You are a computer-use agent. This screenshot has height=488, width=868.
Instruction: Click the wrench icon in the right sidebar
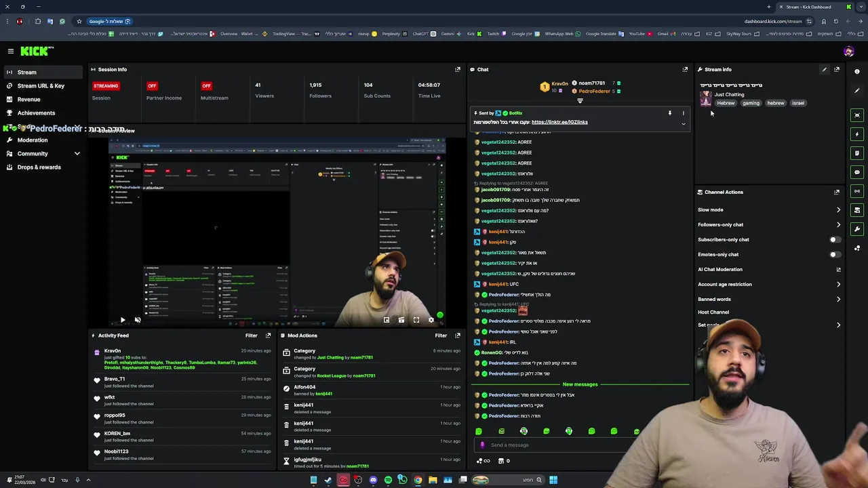coord(857,229)
